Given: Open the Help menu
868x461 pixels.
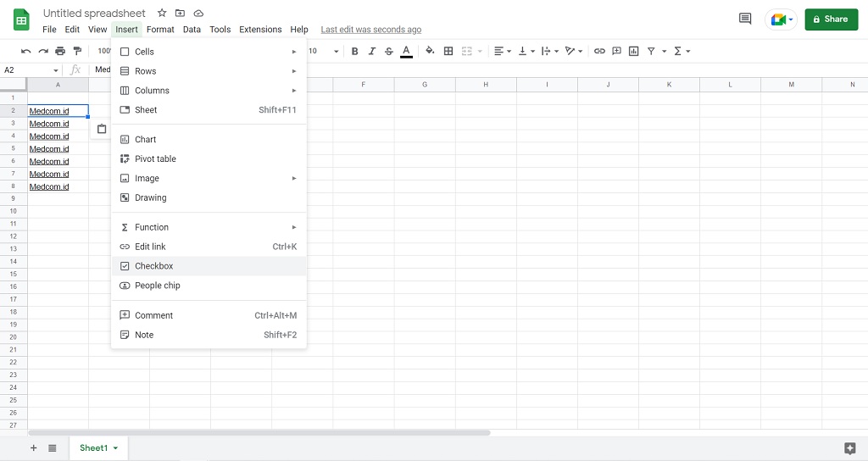Looking at the screenshot, I should 299,30.
